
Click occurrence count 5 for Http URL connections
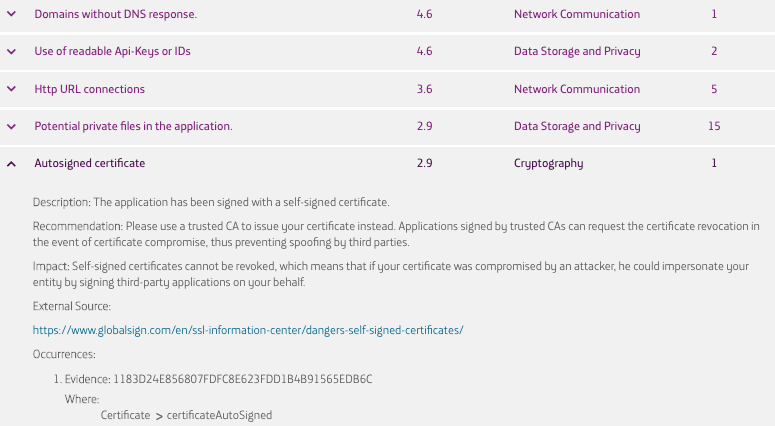coord(714,89)
